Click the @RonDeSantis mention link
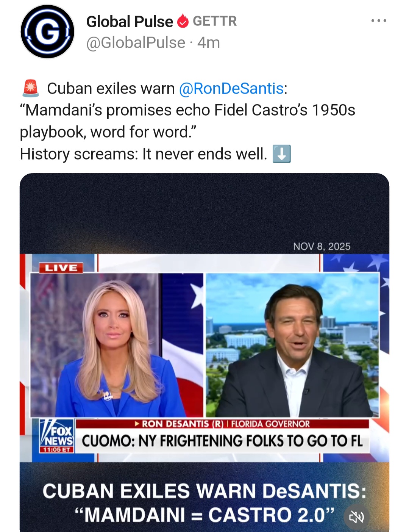 tap(231, 88)
